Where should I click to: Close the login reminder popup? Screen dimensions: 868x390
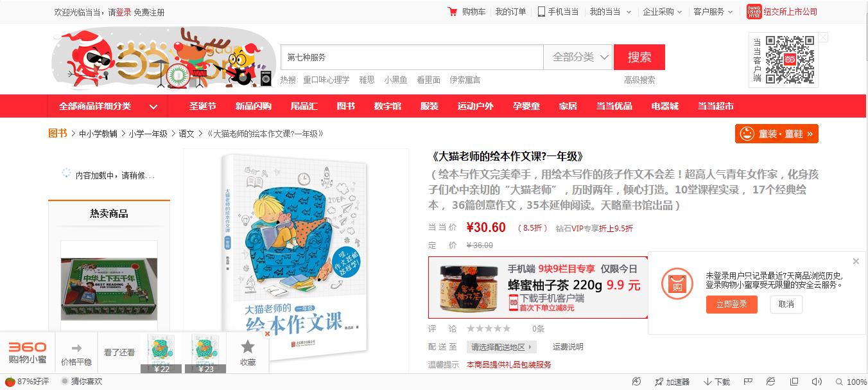(x=856, y=261)
